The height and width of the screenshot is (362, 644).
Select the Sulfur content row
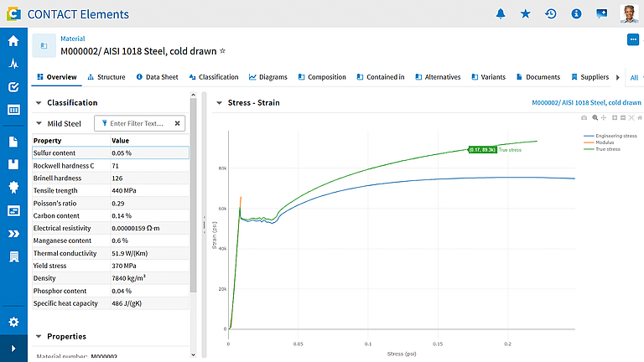tap(111, 153)
